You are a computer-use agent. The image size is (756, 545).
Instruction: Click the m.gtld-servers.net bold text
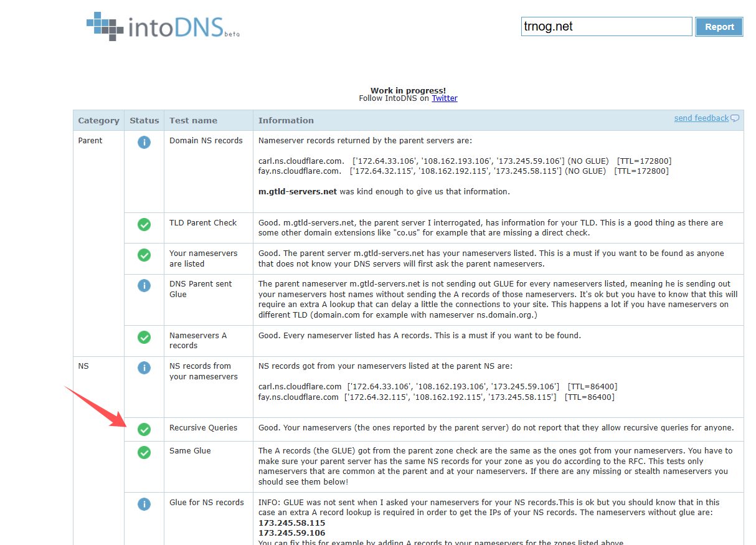pyautogui.click(x=298, y=192)
